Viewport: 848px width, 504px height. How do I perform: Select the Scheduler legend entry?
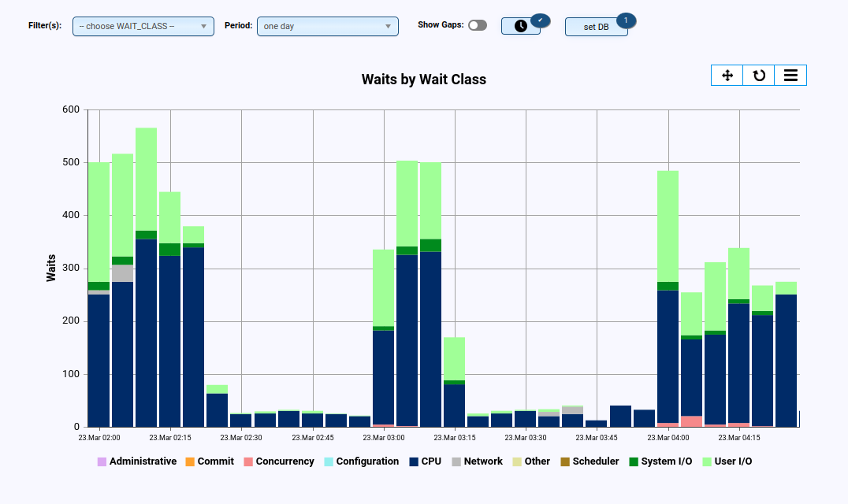[x=587, y=461]
